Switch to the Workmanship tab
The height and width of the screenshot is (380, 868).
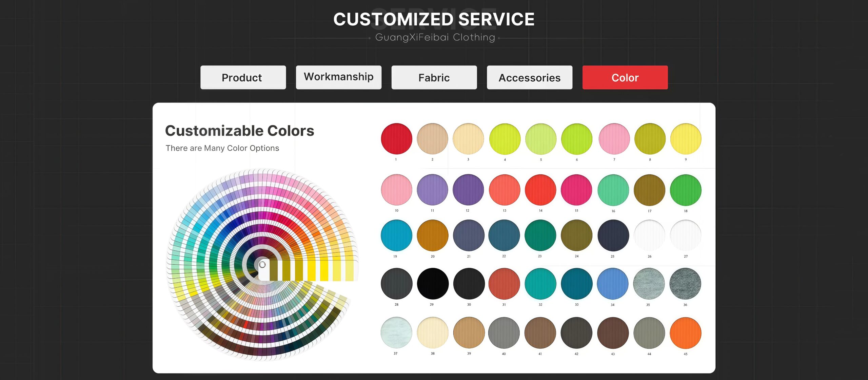[x=338, y=78]
